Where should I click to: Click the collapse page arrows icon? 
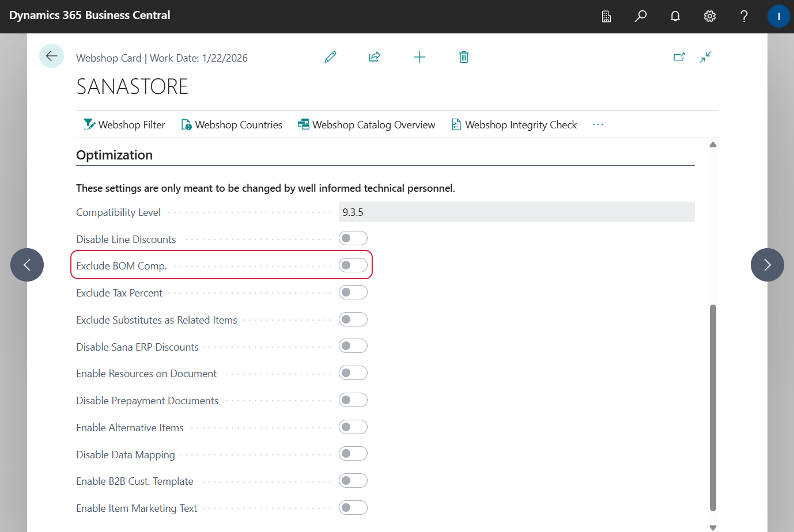pos(706,57)
